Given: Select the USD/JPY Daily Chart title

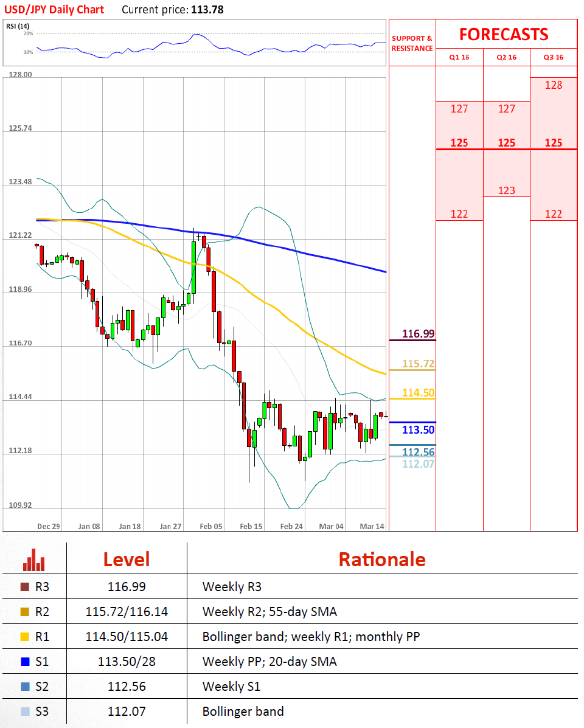Looking at the screenshot, I should coord(54,10).
